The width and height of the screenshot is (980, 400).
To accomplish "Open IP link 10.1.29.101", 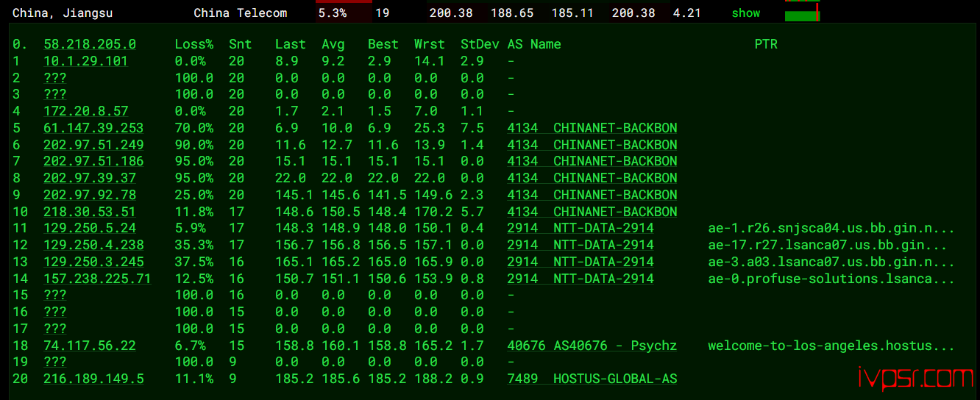I will pos(85,61).
